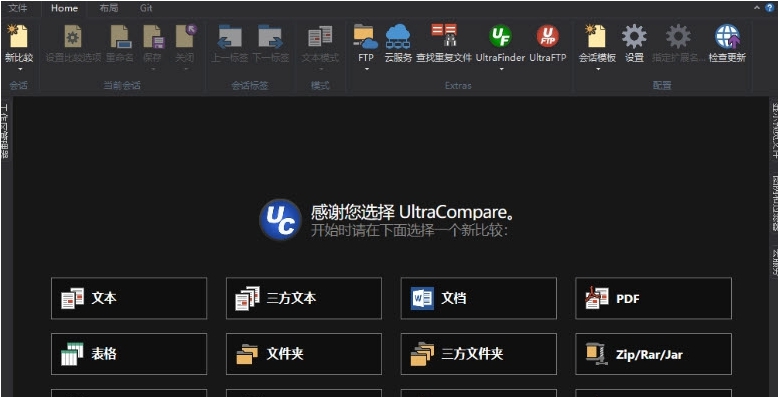Screen dimensions: 778x397
Task: Open the 文件 menu tab
Action: [x=18, y=8]
